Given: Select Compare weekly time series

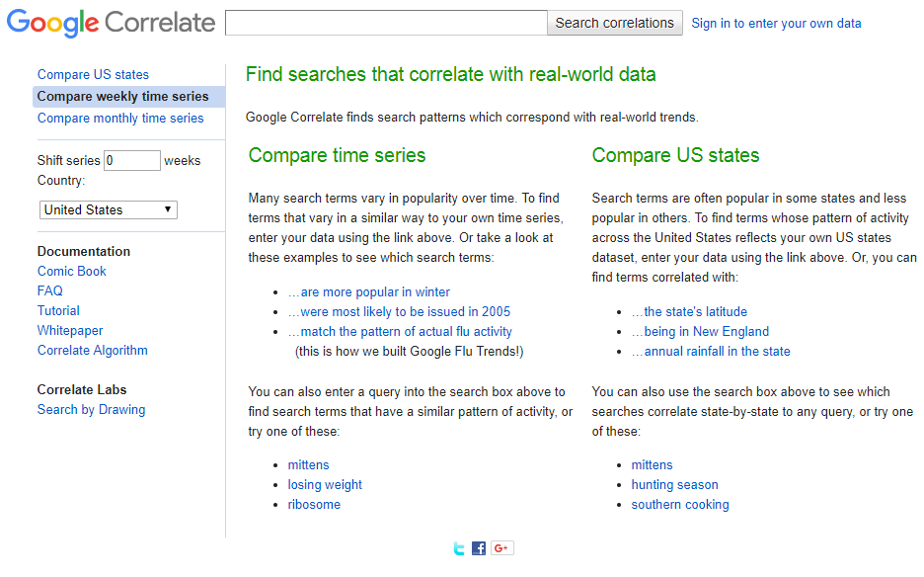Looking at the screenshot, I should coord(122,96).
